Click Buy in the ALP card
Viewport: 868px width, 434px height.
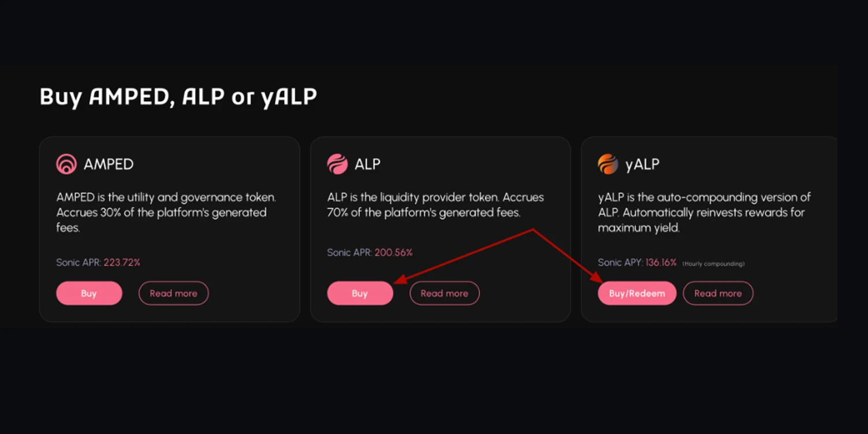click(360, 293)
